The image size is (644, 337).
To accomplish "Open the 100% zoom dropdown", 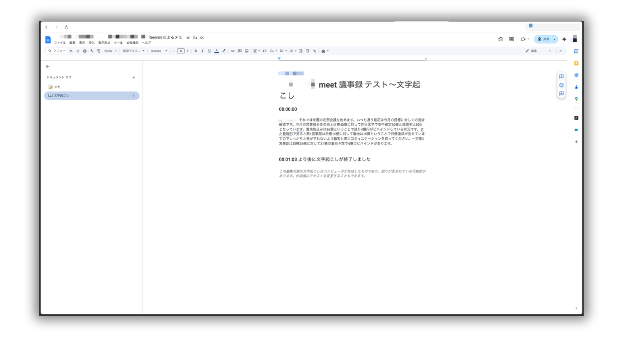I will [x=110, y=51].
